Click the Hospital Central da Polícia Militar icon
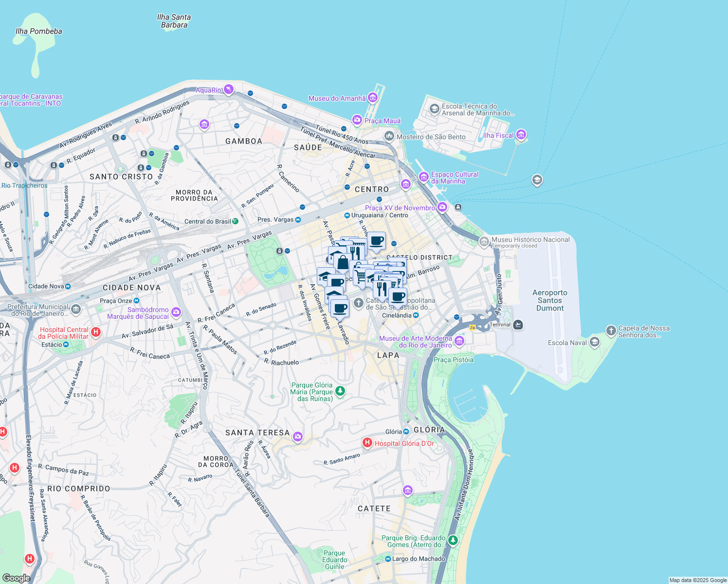The image size is (728, 584). click(96, 331)
